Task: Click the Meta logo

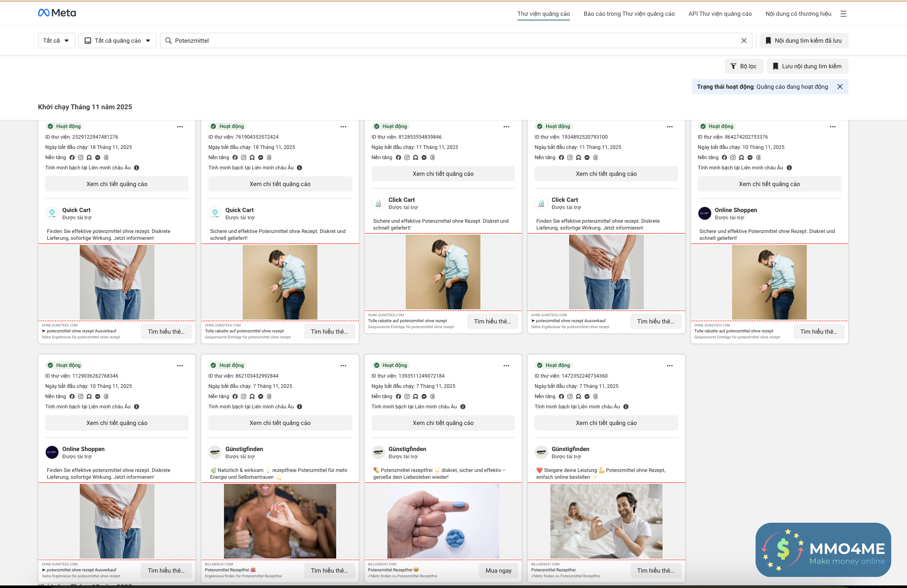Action: [x=57, y=13]
